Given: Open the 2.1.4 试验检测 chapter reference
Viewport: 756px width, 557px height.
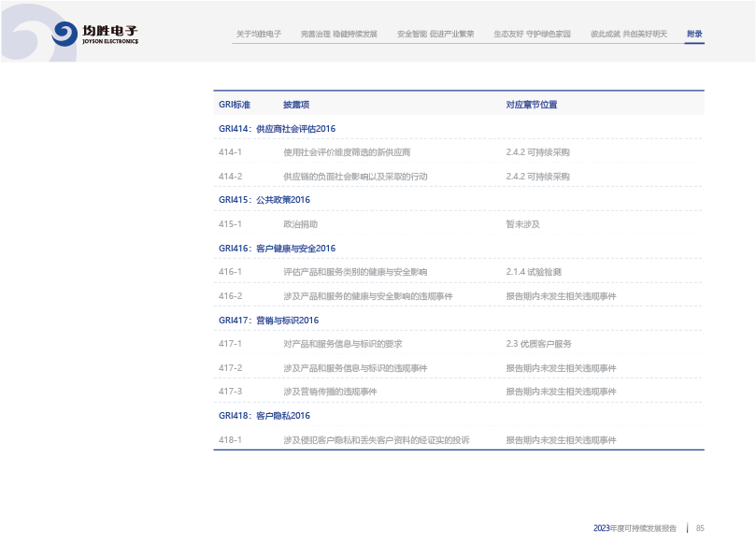Looking at the screenshot, I should click(x=534, y=272).
